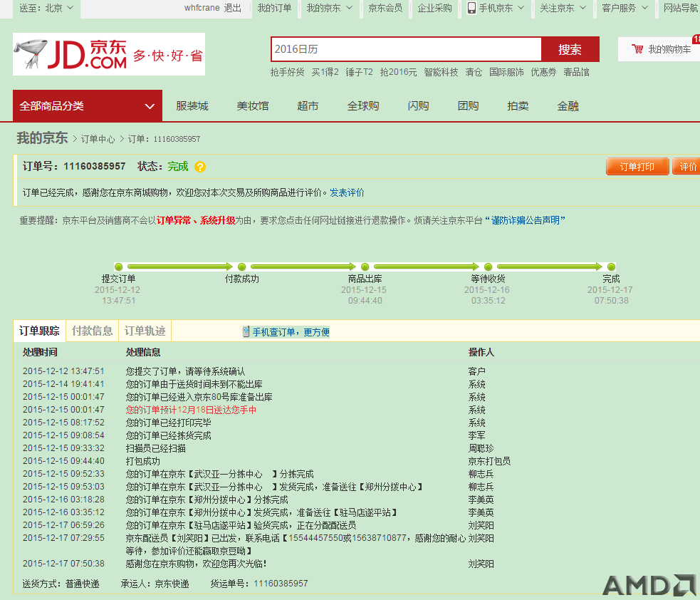Screen dimensions: 700x600
Task: Expand the 客户服务 dropdown
Action: pyautogui.click(x=625, y=8)
